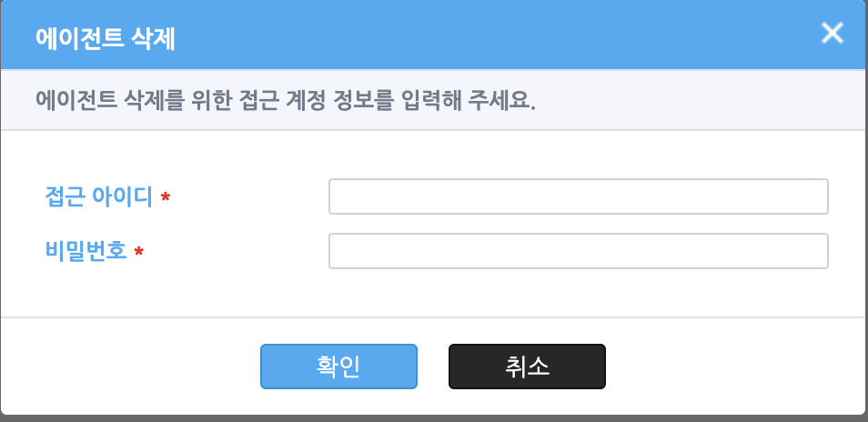Click the gap between 확인 and 취소 buttons
Image resolution: width=868 pixels, height=422 pixels.
pos(433,367)
